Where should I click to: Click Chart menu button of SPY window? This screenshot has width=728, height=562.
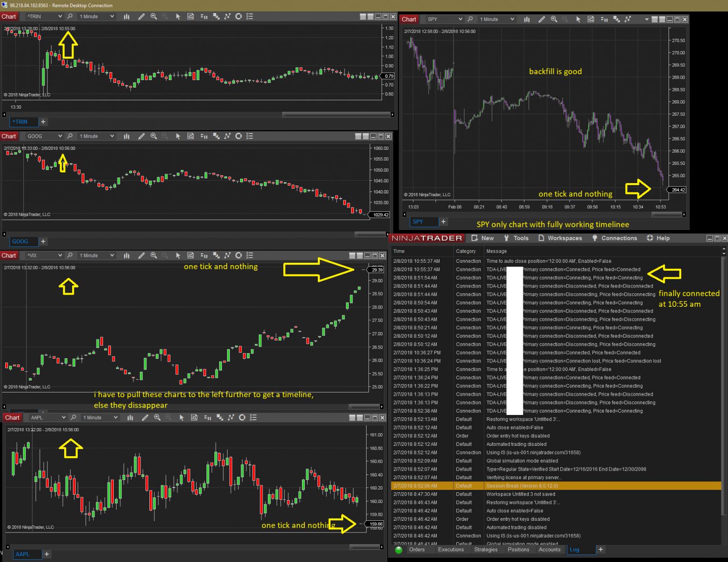click(x=409, y=19)
